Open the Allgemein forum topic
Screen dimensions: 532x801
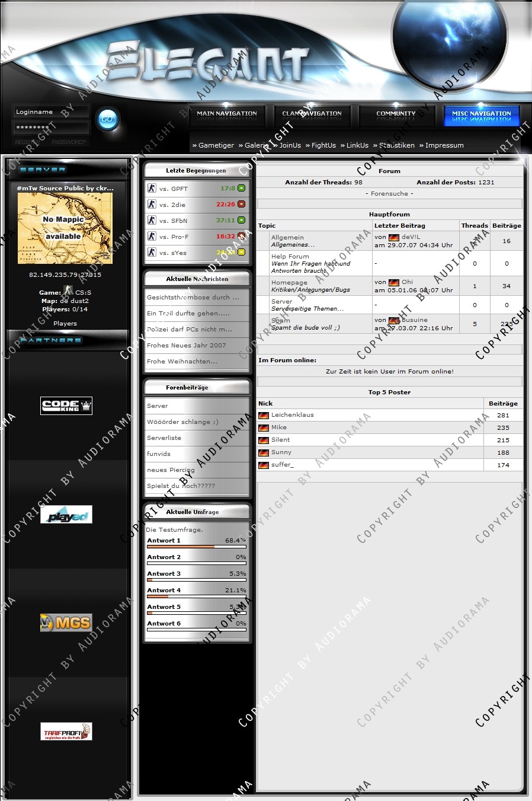[287, 237]
